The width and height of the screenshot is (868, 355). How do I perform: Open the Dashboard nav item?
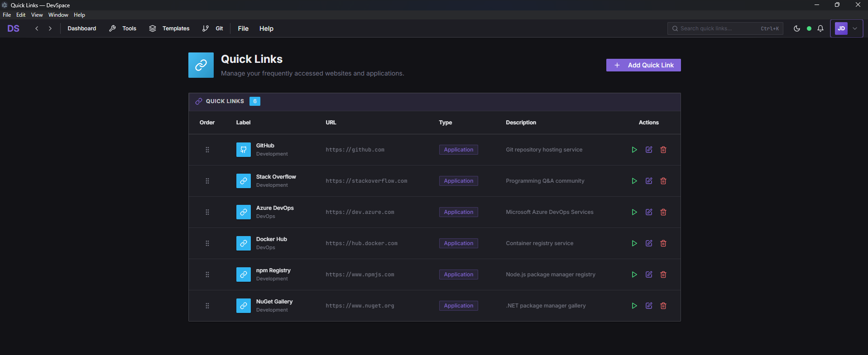(82, 28)
